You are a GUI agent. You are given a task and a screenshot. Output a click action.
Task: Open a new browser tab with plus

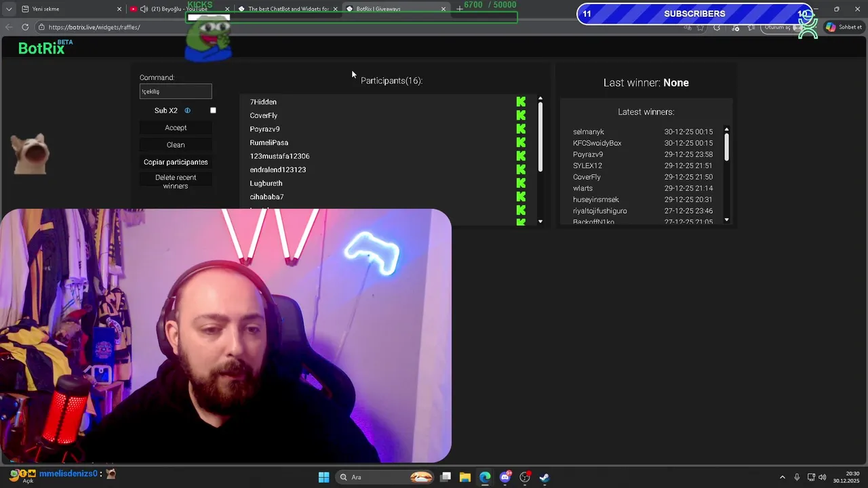point(459,9)
